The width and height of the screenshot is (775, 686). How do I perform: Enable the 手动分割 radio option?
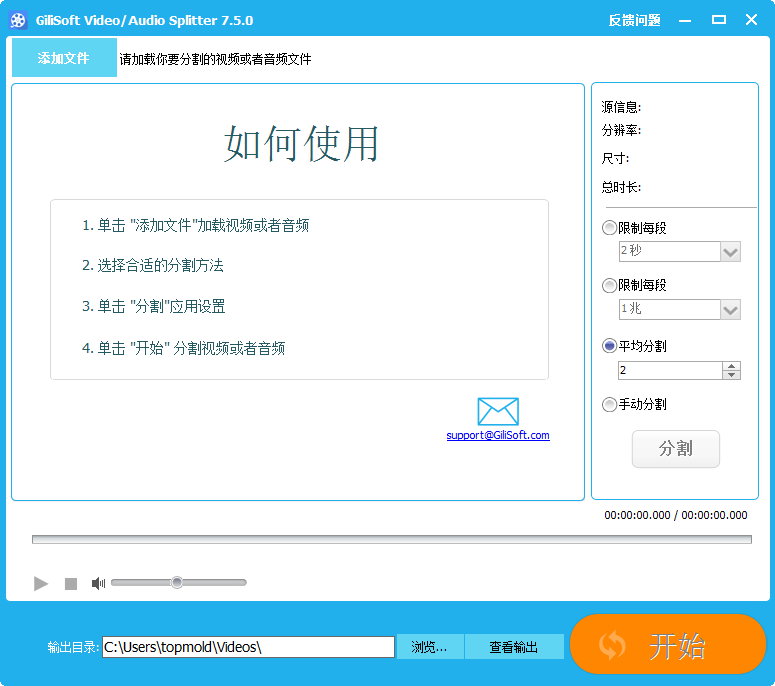pos(609,404)
